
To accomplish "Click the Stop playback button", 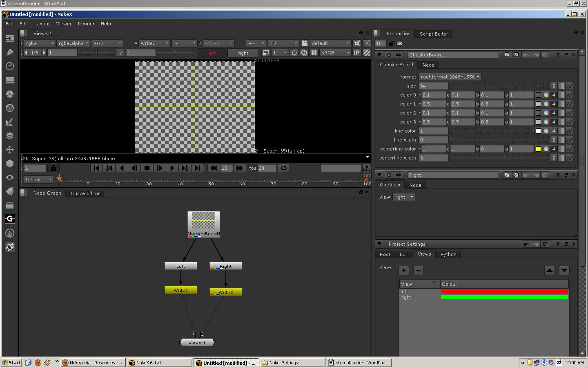I will pyautogui.click(x=147, y=168).
